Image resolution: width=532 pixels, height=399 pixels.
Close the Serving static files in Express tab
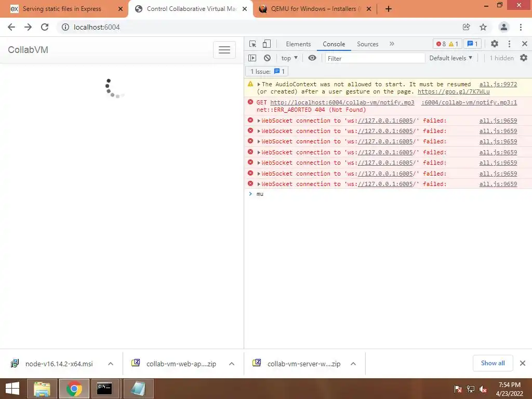(x=121, y=9)
